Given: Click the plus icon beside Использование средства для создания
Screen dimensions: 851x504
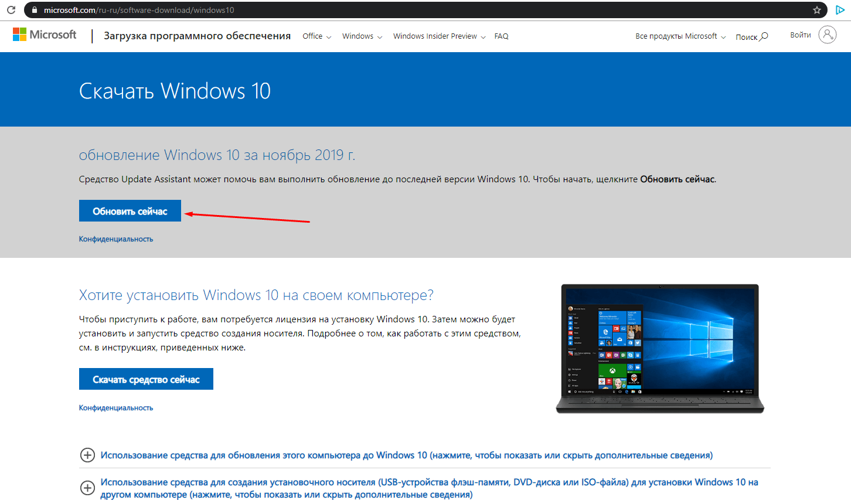Looking at the screenshot, I should (87, 488).
